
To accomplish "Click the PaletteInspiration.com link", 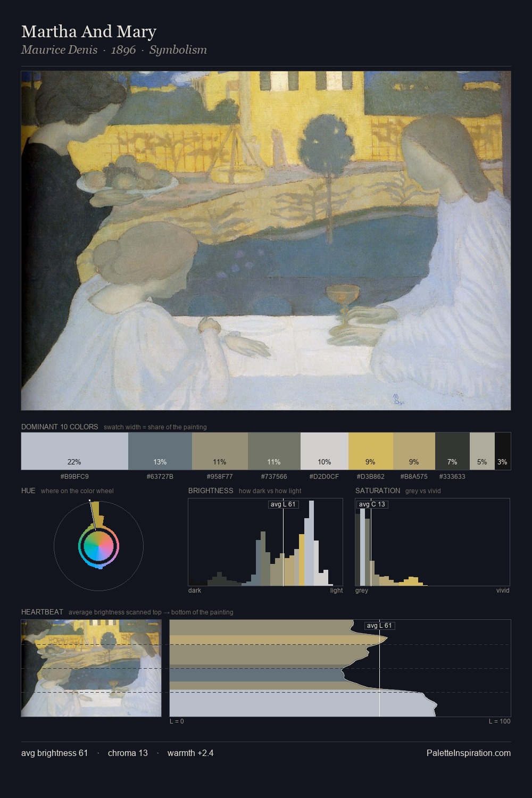I will (x=469, y=753).
